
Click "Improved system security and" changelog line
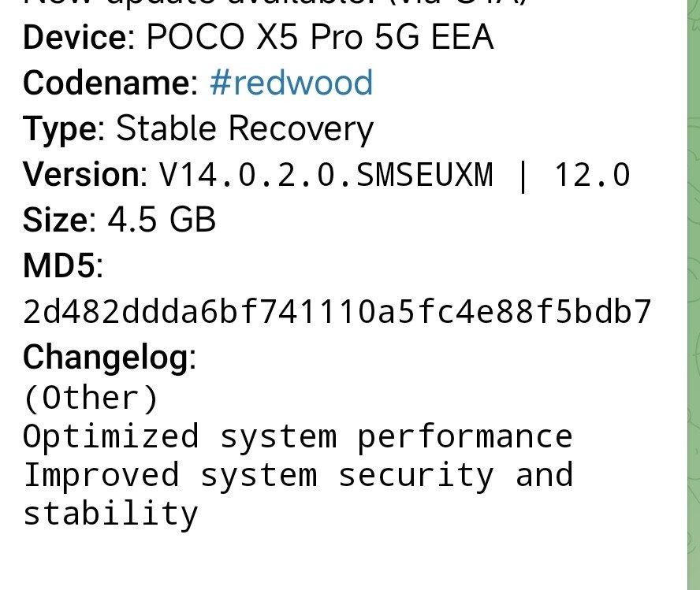coord(297,475)
